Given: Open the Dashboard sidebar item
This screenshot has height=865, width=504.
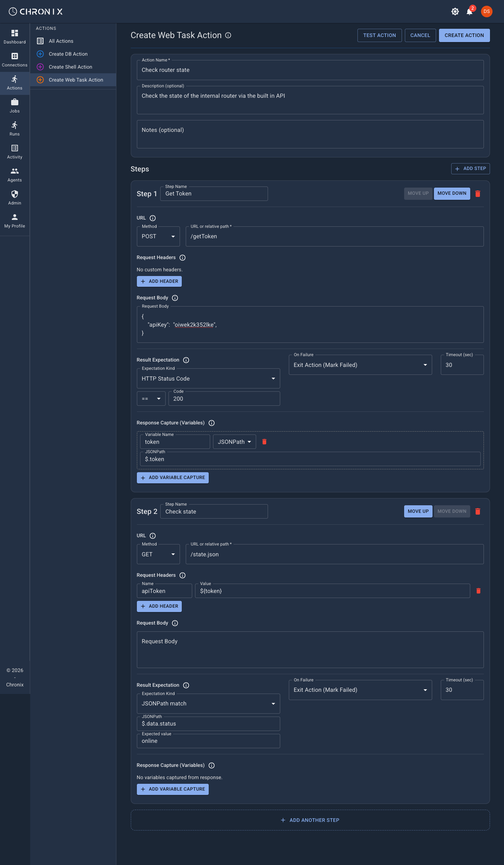Looking at the screenshot, I should tap(15, 37).
